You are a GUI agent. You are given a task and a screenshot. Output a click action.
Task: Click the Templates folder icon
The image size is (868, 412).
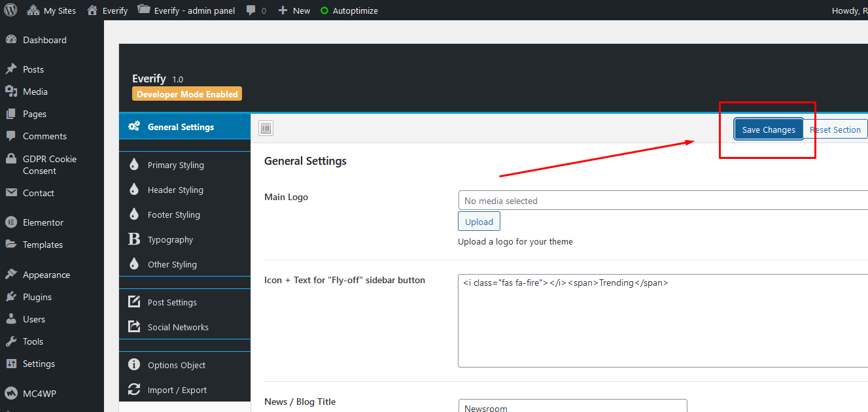[x=11, y=245]
